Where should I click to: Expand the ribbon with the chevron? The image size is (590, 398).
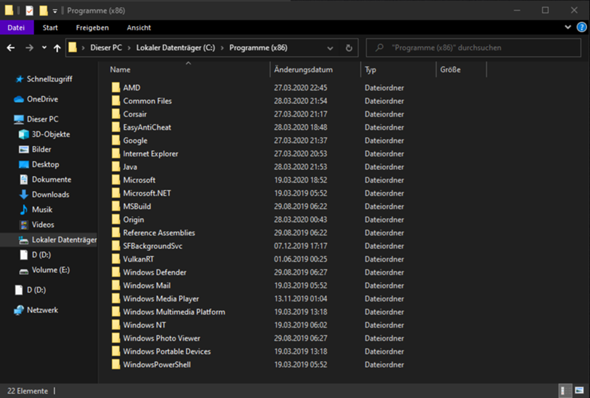click(x=568, y=27)
